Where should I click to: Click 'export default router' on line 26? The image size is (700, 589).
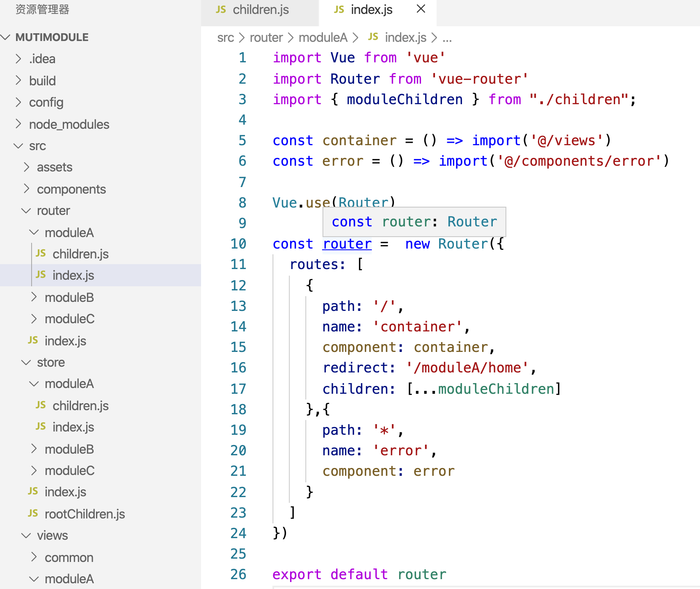(x=359, y=574)
